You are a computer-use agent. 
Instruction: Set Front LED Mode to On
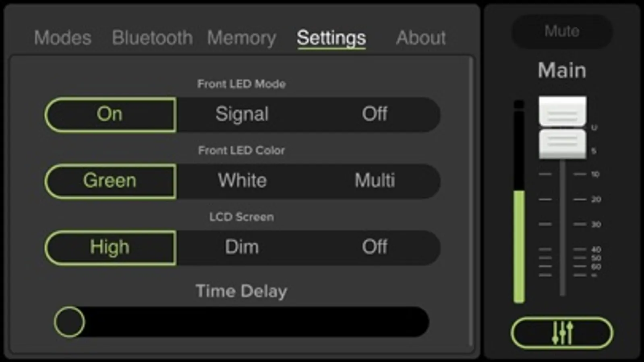point(110,114)
